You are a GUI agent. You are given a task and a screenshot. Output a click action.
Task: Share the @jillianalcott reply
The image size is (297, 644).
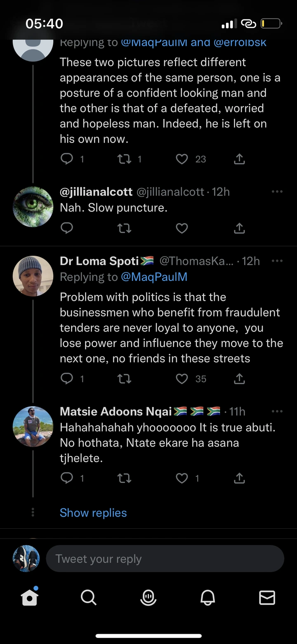tap(239, 228)
